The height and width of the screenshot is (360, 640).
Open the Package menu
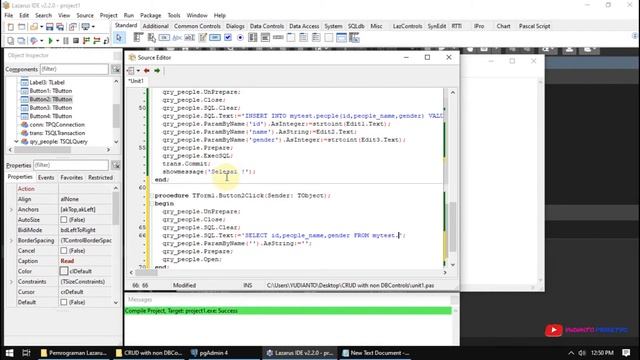pos(151,16)
